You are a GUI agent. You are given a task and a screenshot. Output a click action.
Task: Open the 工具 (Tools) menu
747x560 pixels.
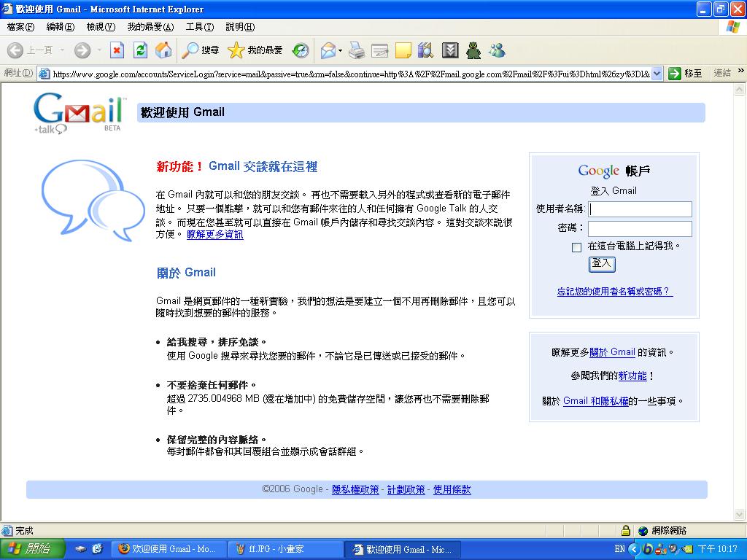[x=199, y=27]
